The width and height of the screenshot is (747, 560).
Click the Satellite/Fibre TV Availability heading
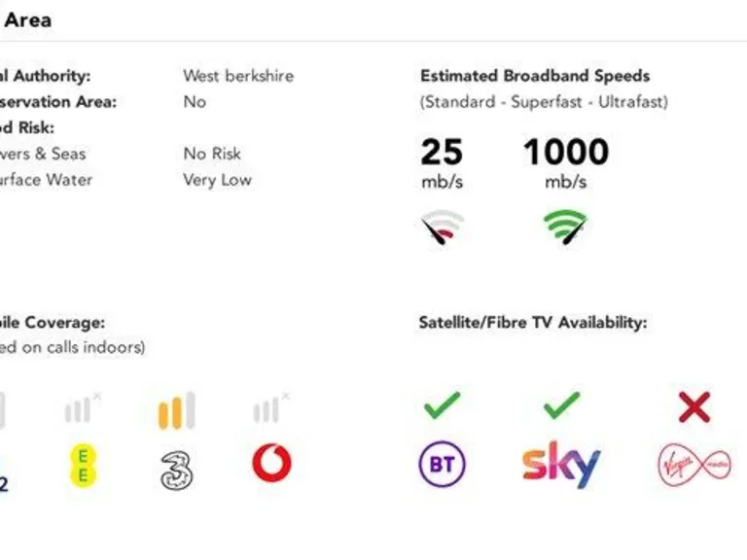click(533, 323)
